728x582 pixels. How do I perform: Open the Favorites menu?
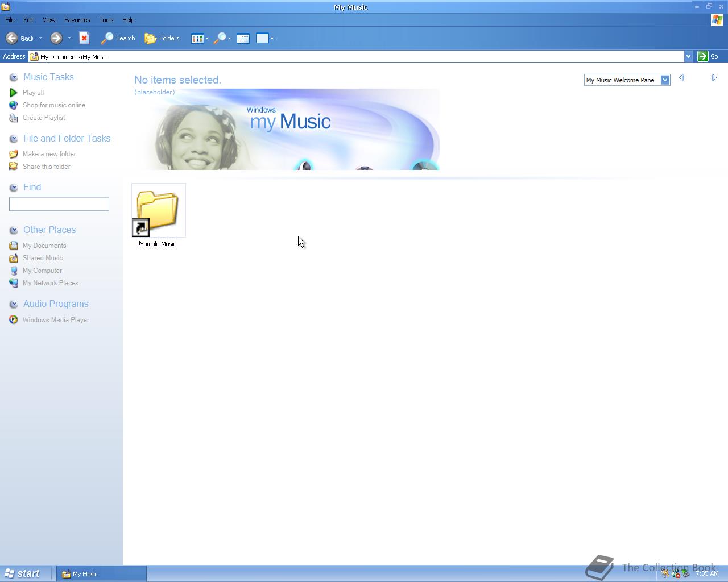(x=77, y=20)
